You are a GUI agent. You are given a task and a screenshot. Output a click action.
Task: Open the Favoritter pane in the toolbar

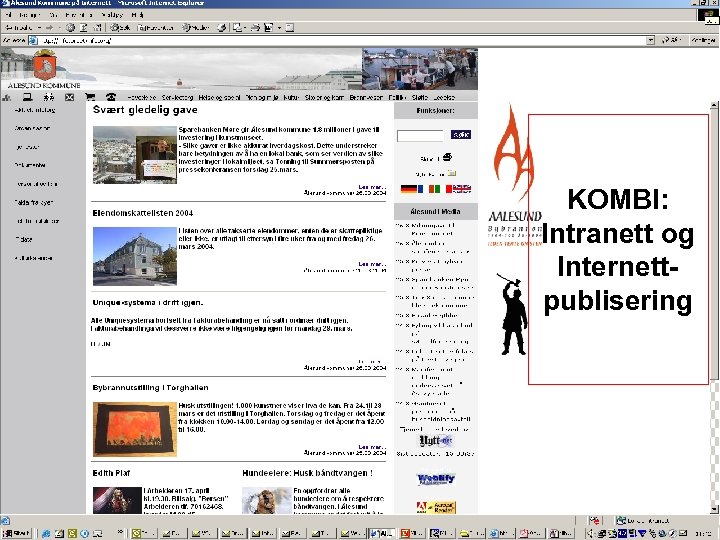coord(155,28)
